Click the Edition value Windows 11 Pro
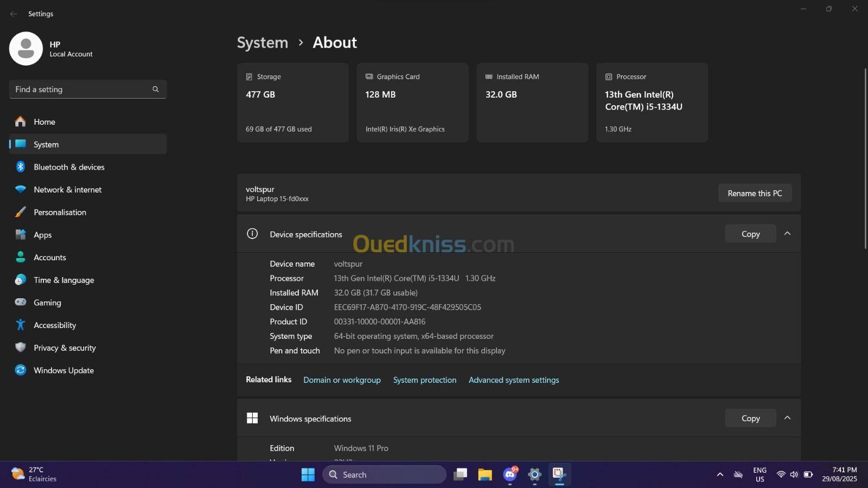The height and width of the screenshot is (488, 868). 361,448
